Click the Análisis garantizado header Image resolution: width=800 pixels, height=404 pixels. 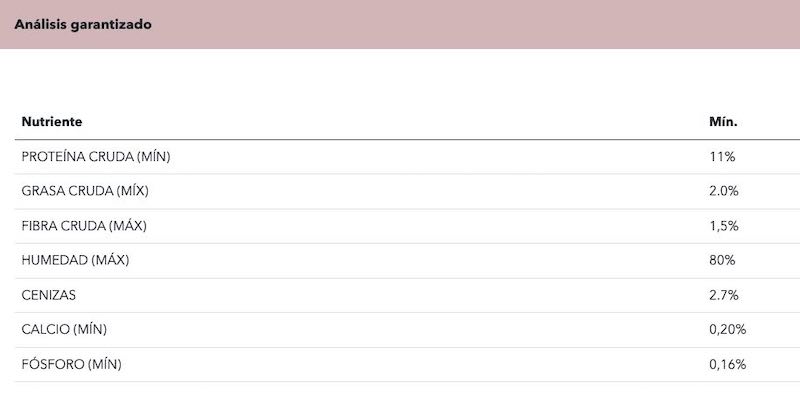tap(83, 24)
